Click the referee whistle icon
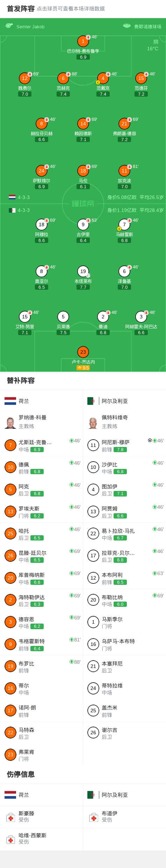166x868 pixels. coord(9,26)
